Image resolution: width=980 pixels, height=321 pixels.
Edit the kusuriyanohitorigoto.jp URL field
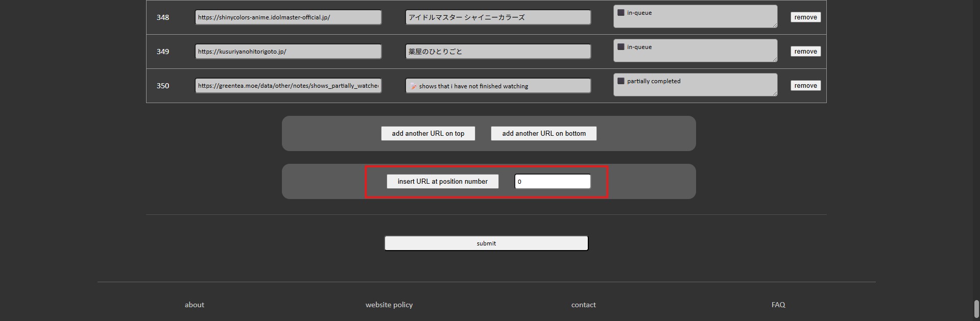click(x=288, y=52)
